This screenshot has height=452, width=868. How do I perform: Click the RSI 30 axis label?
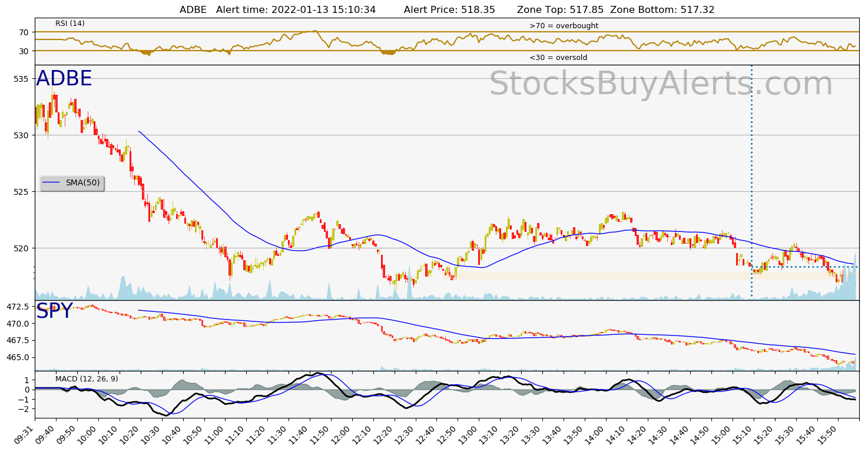[24, 51]
